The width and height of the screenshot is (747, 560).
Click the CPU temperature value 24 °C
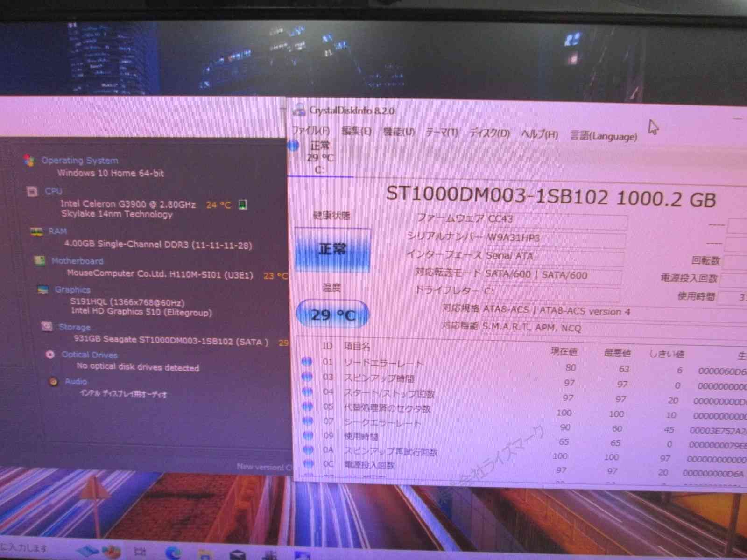218,204
